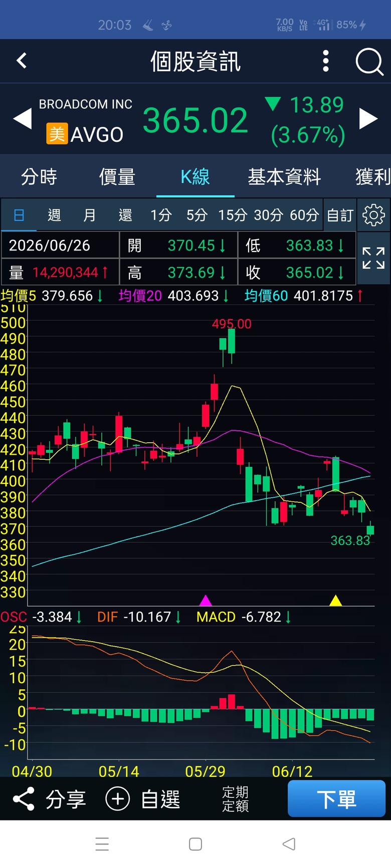The width and height of the screenshot is (391, 868).
Task: Tap the share icon
Action: [23, 799]
